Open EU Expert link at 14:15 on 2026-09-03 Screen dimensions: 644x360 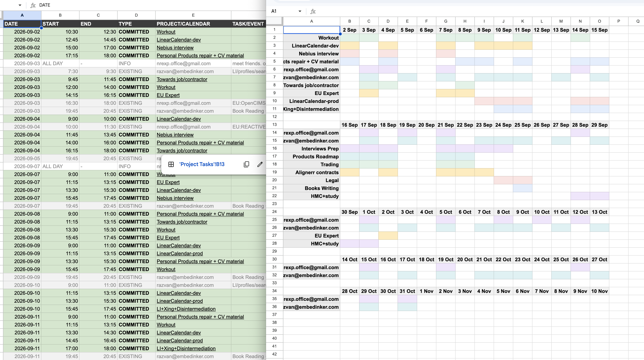(168, 95)
